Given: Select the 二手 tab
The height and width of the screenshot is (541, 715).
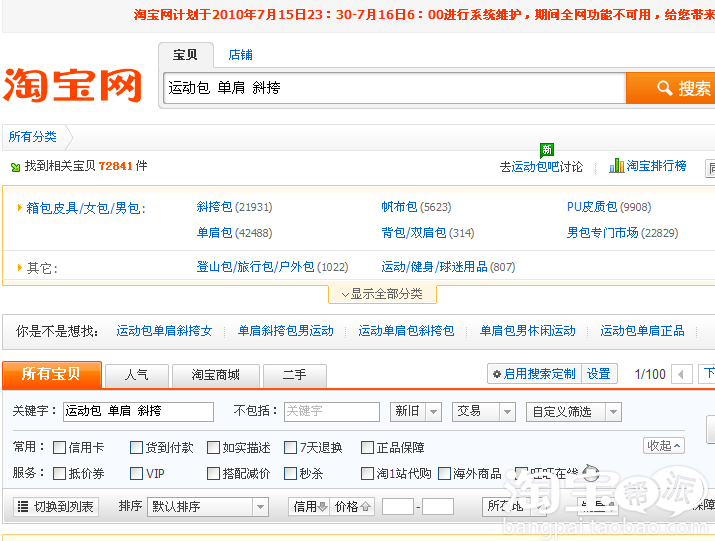Looking at the screenshot, I should point(295,375).
